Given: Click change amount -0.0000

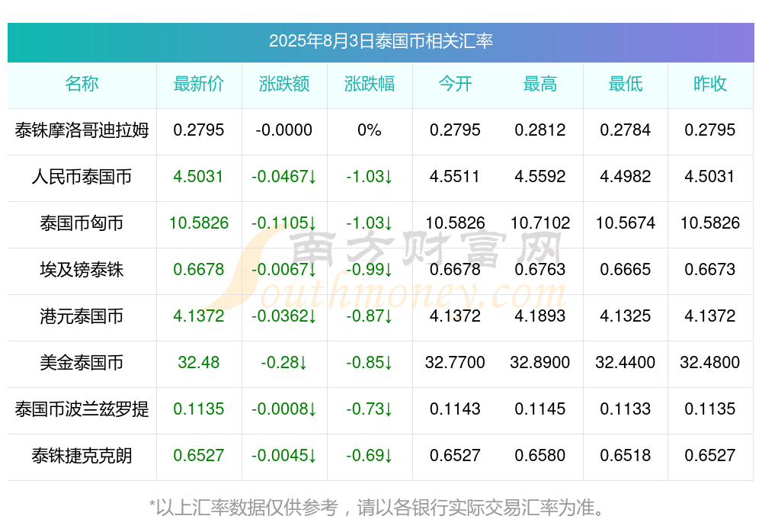Looking at the screenshot, I should click(284, 130).
